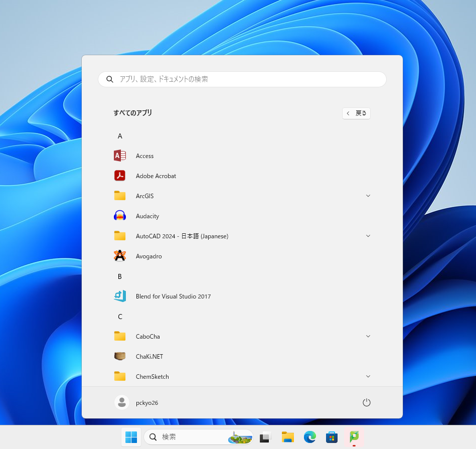Open the Access app icon
Image resolution: width=476 pixels, height=449 pixels.
[120, 156]
